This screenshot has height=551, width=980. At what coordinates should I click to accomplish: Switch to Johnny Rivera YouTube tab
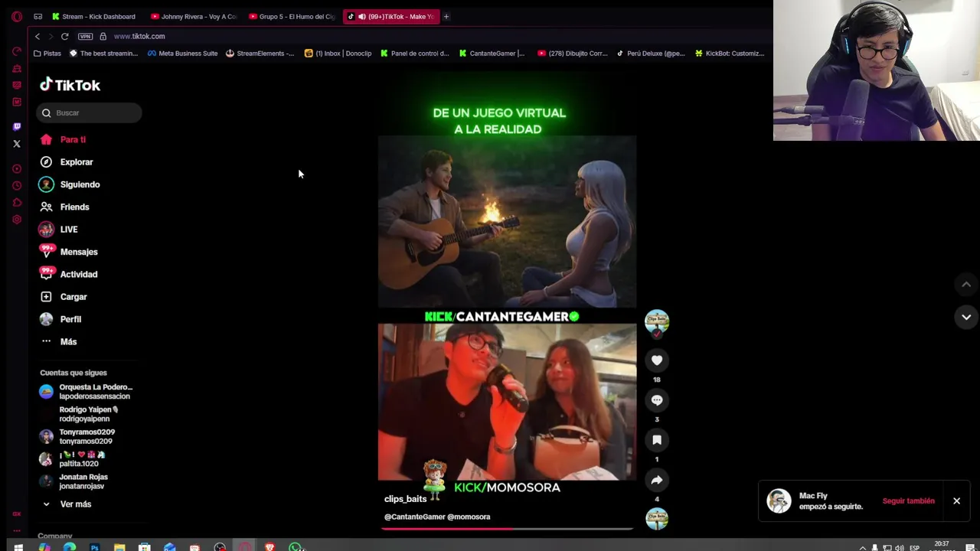[x=194, y=16]
